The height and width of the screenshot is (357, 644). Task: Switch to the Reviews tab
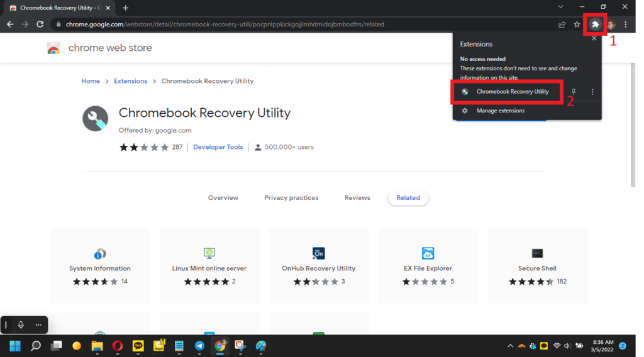click(x=357, y=198)
